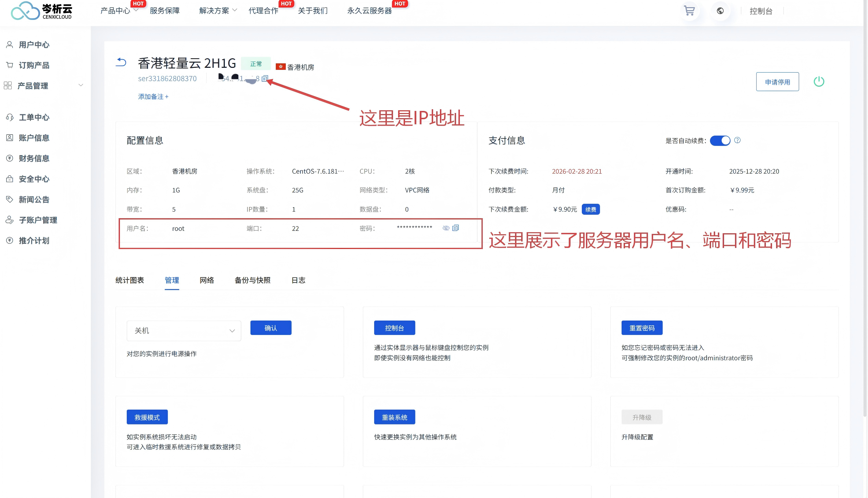The height and width of the screenshot is (498, 868).
Task: Toggle the 是否自动续费 auto-renewal switch
Action: point(720,140)
